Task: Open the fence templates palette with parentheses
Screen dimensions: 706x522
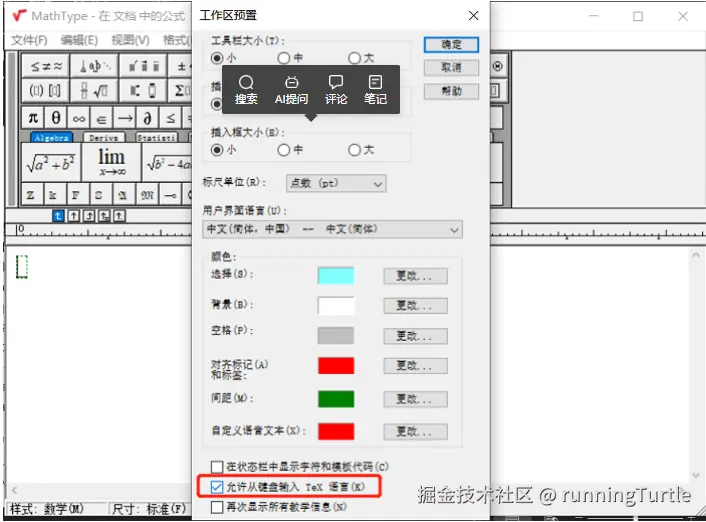Action: (x=45, y=91)
